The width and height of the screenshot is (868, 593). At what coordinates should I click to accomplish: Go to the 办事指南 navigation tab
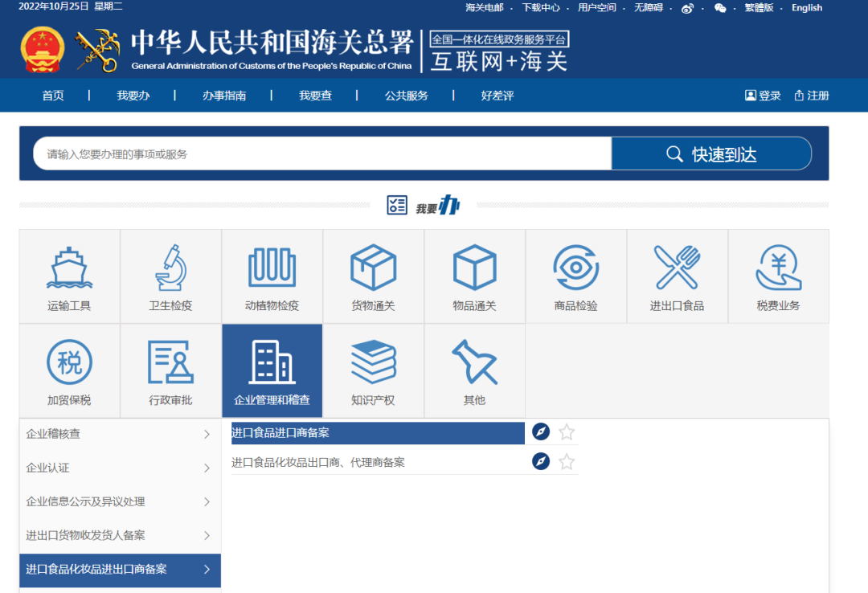coord(224,96)
